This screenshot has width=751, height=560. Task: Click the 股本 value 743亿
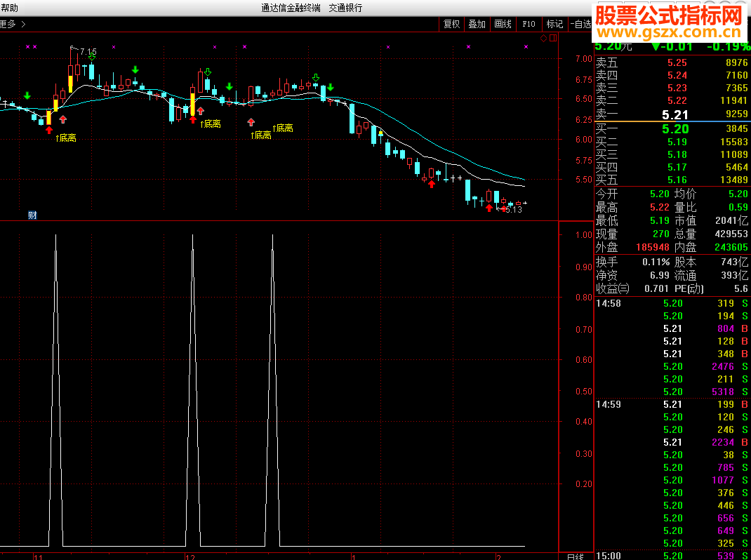[x=734, y=262]
